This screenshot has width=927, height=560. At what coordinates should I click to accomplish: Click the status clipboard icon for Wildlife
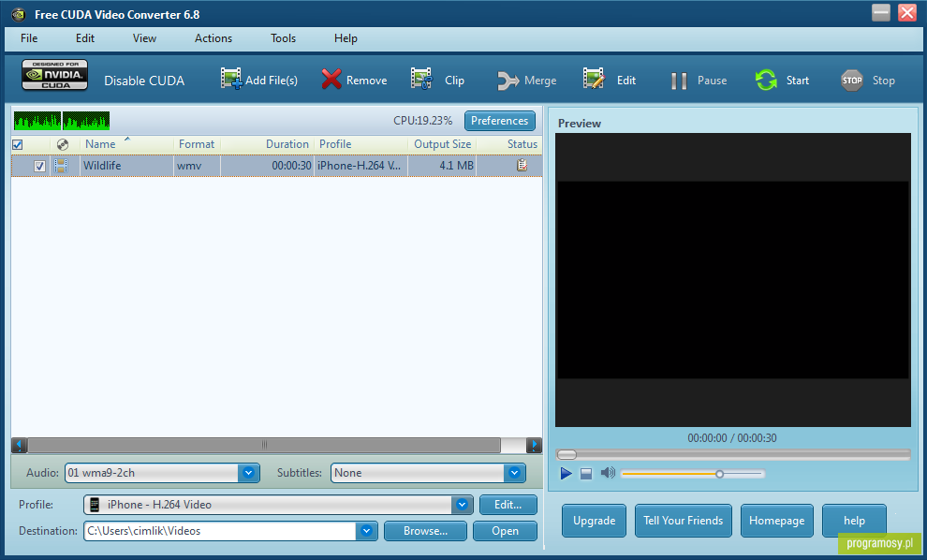[522, 166]
